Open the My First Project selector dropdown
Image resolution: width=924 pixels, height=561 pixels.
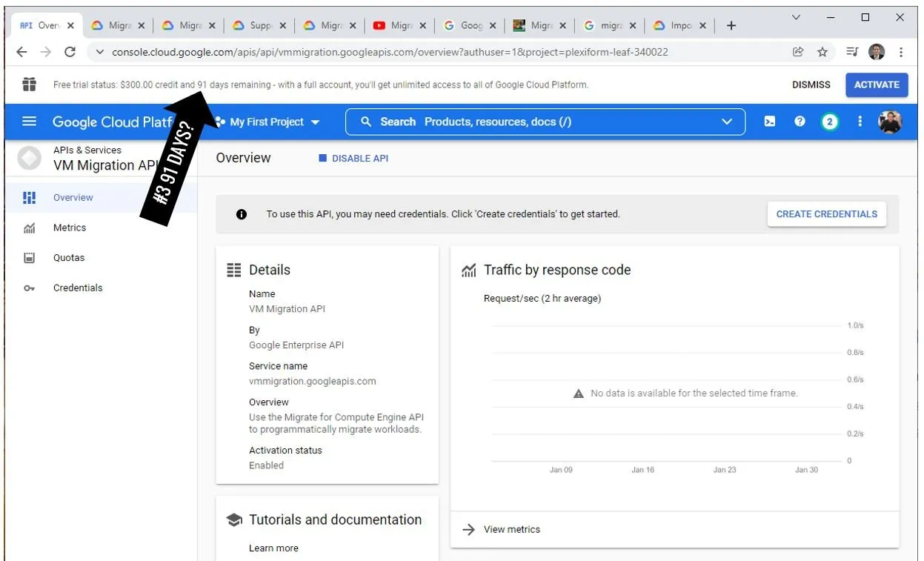pyautogui.click(x=267, y=122)
